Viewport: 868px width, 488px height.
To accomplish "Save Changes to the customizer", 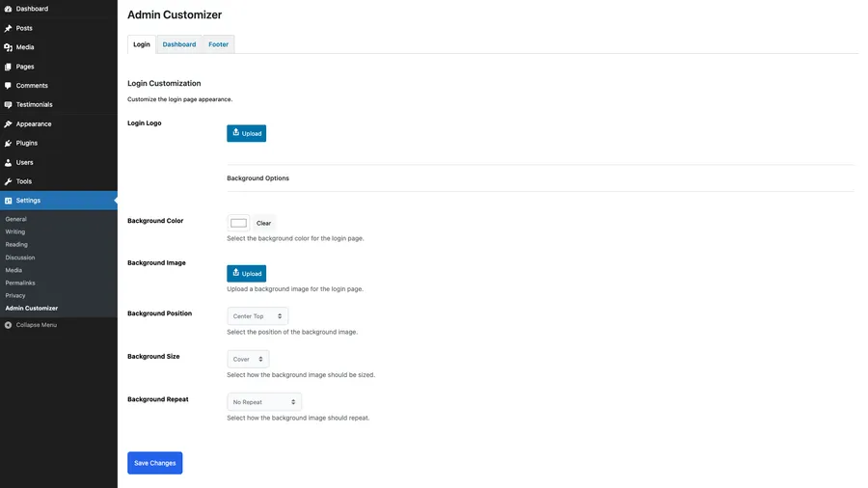I will click(155, 463).
